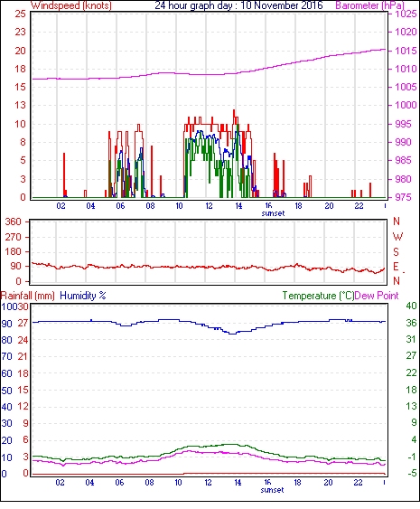Viewport: 420px width, 509px height.
Task: Click the Rainfall (mm) legend label
Action: tap(28, 296)
